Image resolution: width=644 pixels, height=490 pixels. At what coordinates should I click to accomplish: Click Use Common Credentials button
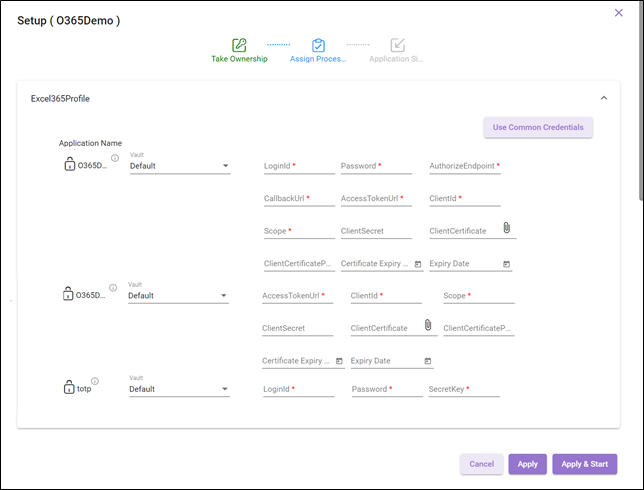pos(538,128)
